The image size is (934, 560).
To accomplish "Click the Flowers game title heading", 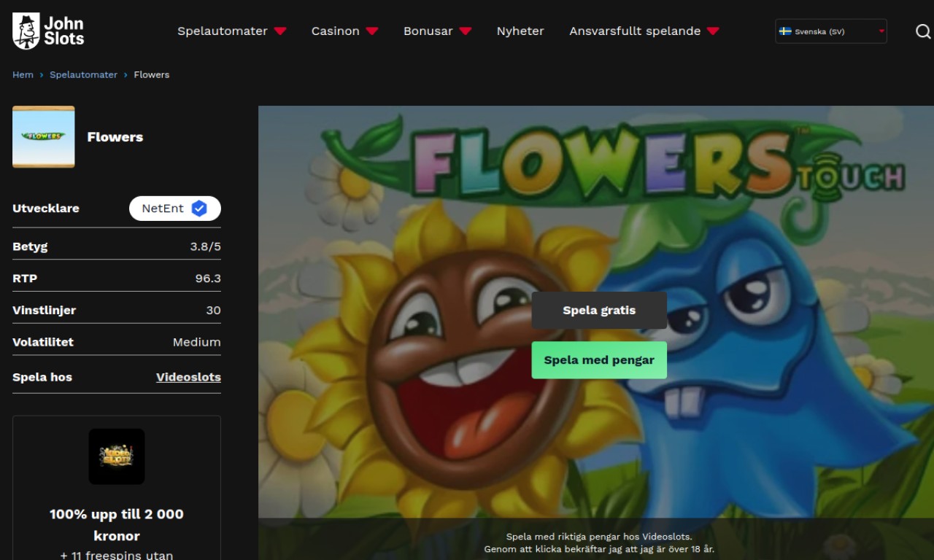I will click(x=115, y=137).
